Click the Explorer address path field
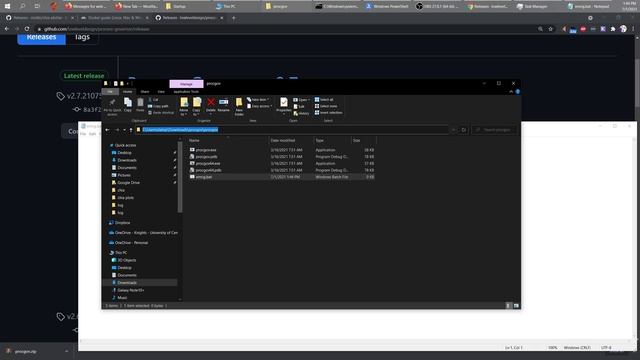The width and height of the screenshot is (640, 360). pos(292,130)
